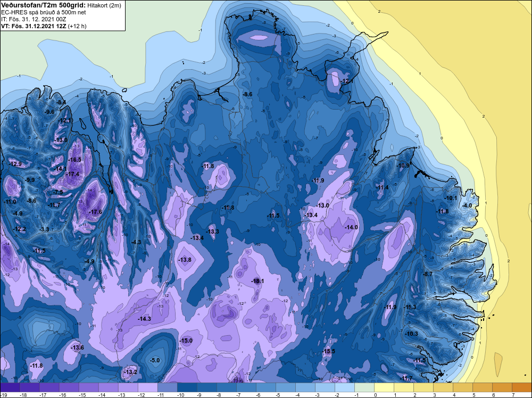This screenshot has width=532, height=398.
Task: Click the -17.6 temperature label
Action: [x=96, y=212]
